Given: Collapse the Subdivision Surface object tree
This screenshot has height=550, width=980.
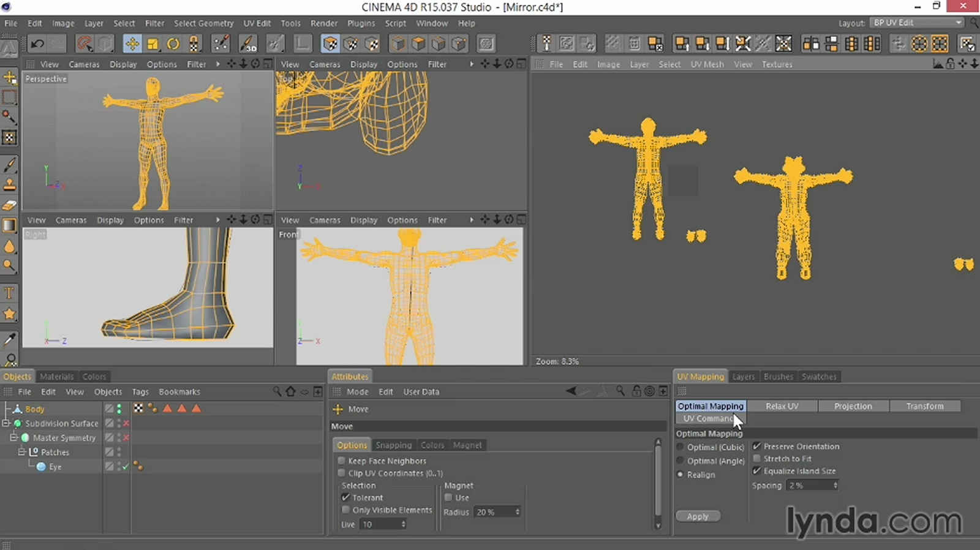Looking at the screenshot, I should [6, 423].
